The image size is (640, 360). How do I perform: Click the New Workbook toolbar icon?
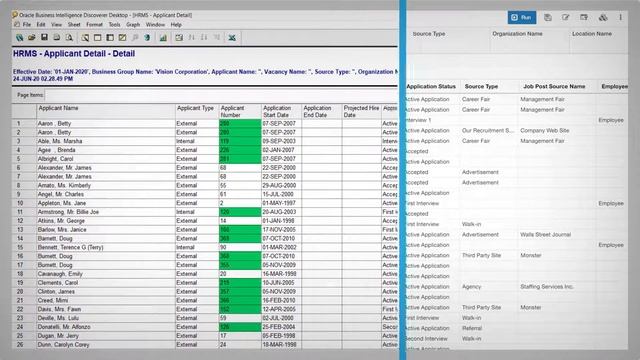(x=19, y=38)
